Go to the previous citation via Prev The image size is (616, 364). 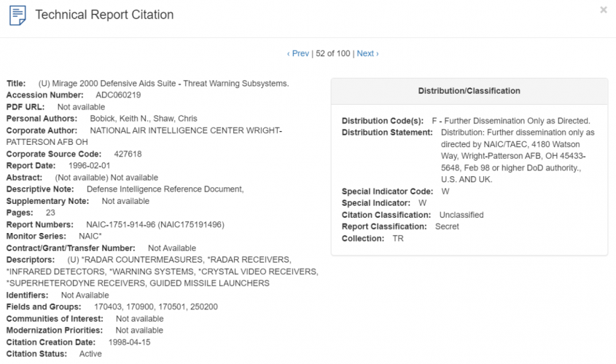[298, 53]
